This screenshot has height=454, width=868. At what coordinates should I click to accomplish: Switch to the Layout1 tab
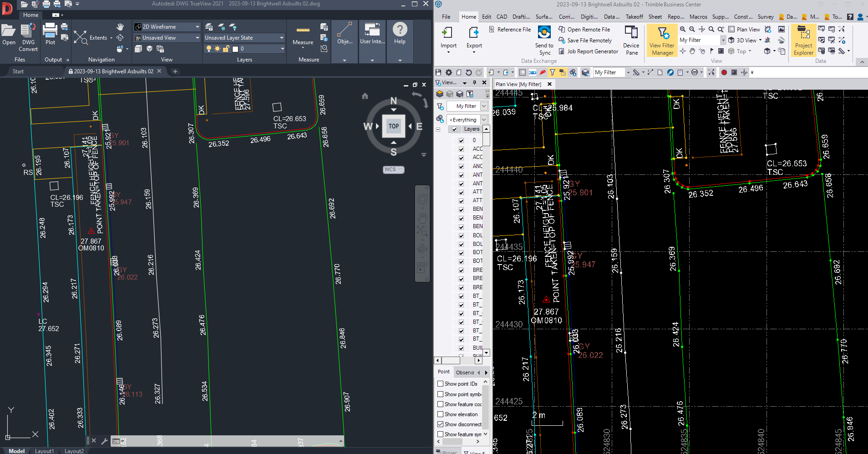click(44, 451)
